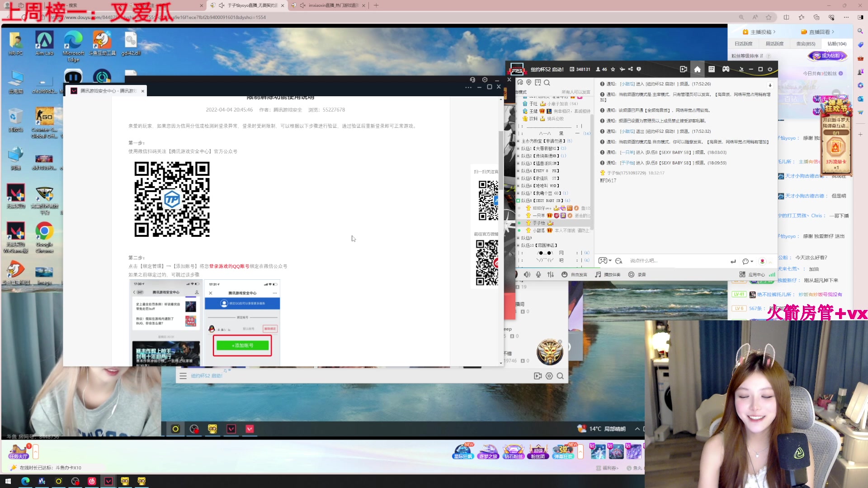Open the 星际狂飙 activity icon

click(463, 451)
